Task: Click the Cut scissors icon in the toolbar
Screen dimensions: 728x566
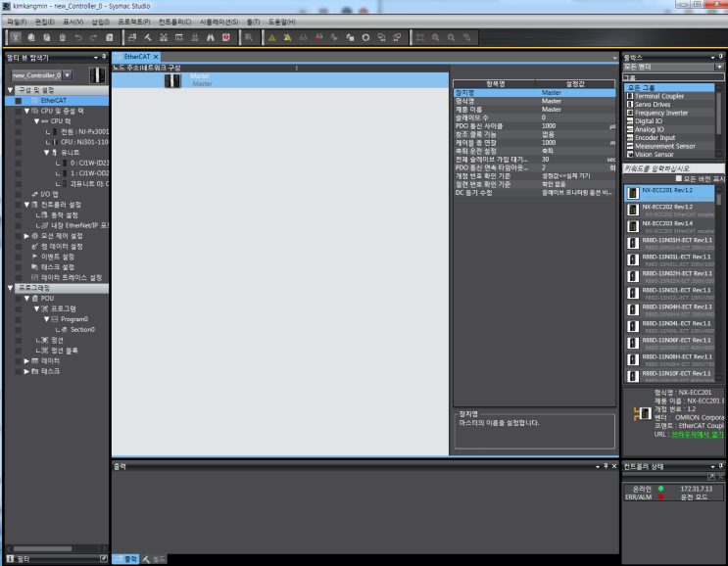Action: [x=17, y=37]
